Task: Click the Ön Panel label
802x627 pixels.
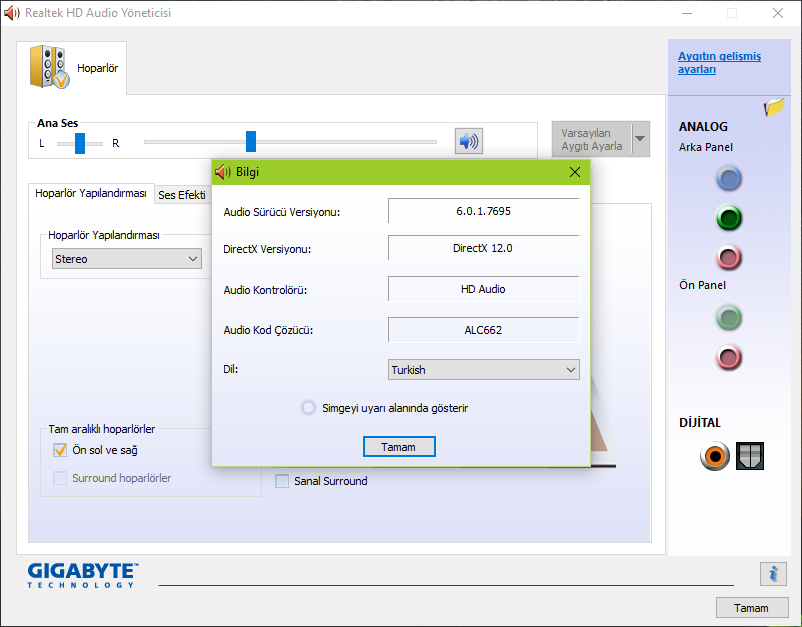Action: pos(702,285)
